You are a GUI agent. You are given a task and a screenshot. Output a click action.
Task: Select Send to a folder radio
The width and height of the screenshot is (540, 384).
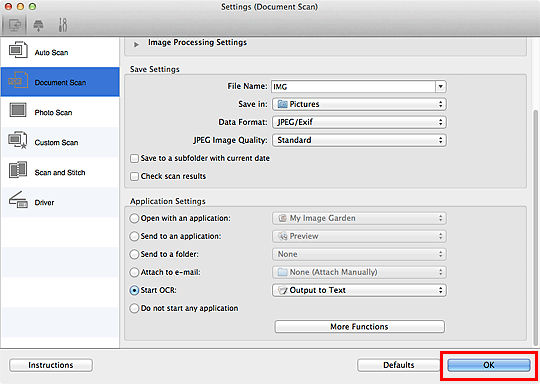pos(134,254)
